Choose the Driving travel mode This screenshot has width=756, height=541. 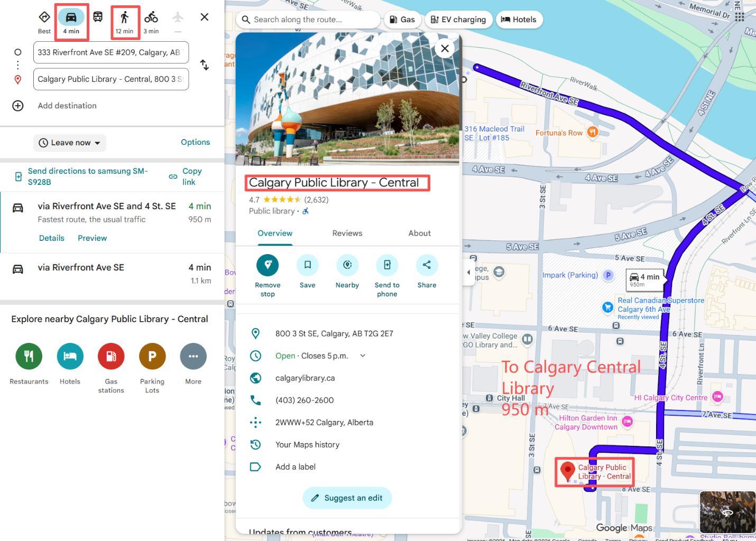pyautogui.click(x=71, y=22)
